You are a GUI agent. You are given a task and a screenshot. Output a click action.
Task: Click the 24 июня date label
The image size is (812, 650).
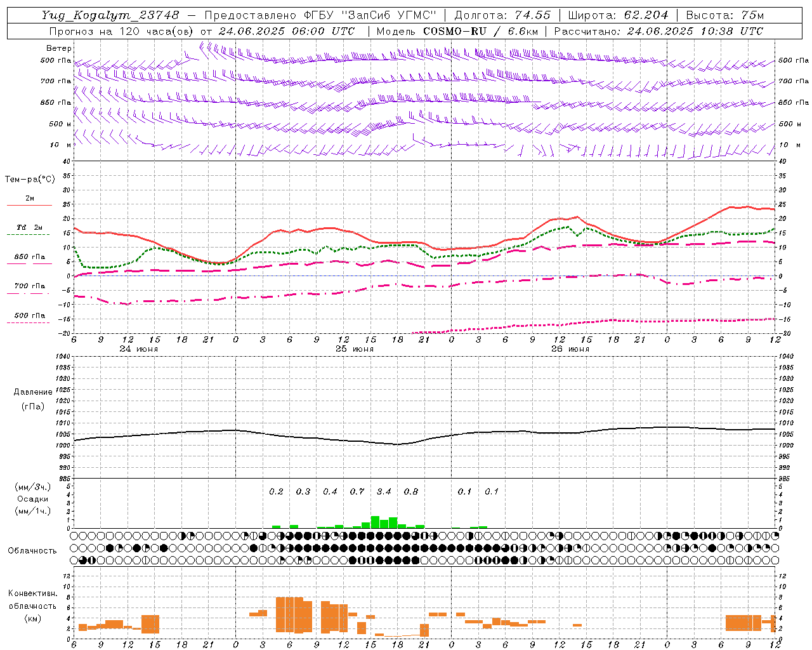pos(138,349)
